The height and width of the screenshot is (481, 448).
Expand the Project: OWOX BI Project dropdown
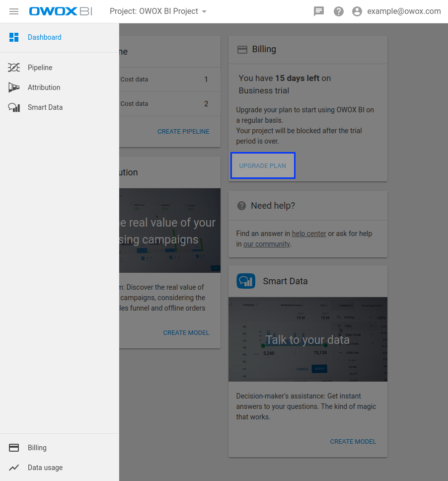158,11
